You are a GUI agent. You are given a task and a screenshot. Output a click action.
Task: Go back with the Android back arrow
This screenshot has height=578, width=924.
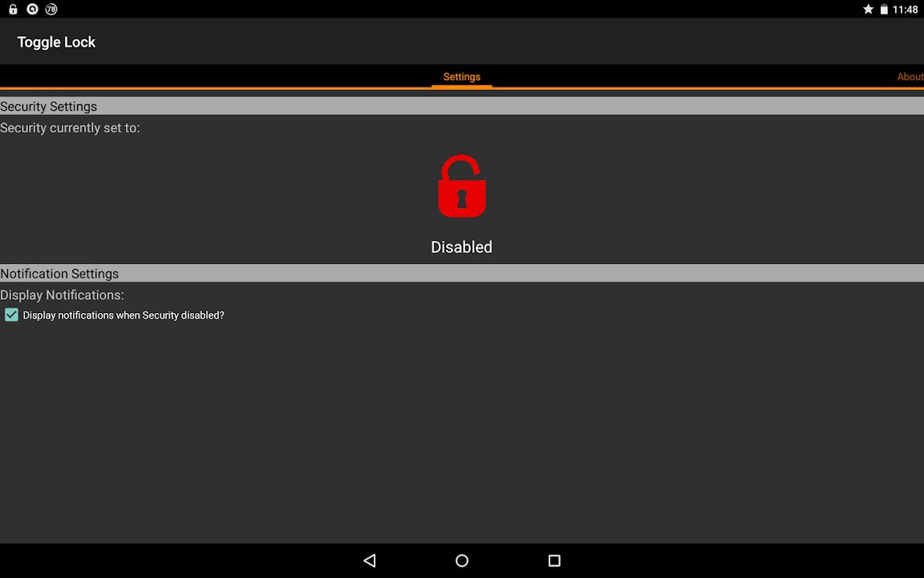coord(370,560)
